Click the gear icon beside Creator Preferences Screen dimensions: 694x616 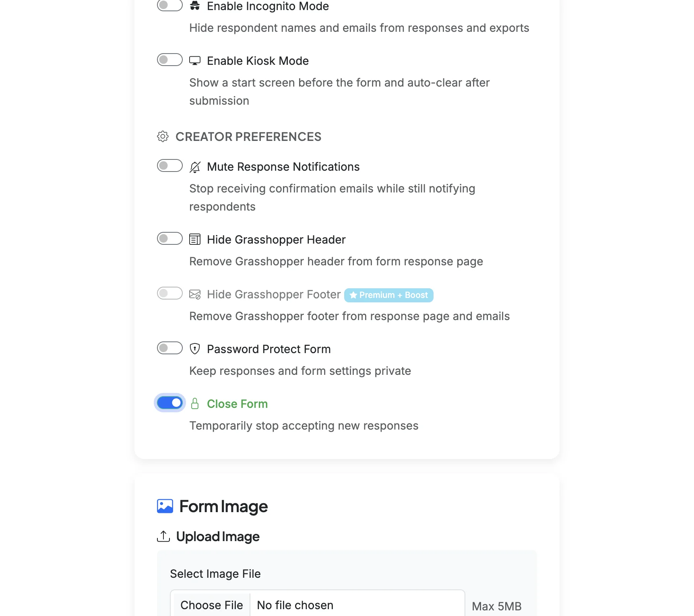click(x=163, y=136)
